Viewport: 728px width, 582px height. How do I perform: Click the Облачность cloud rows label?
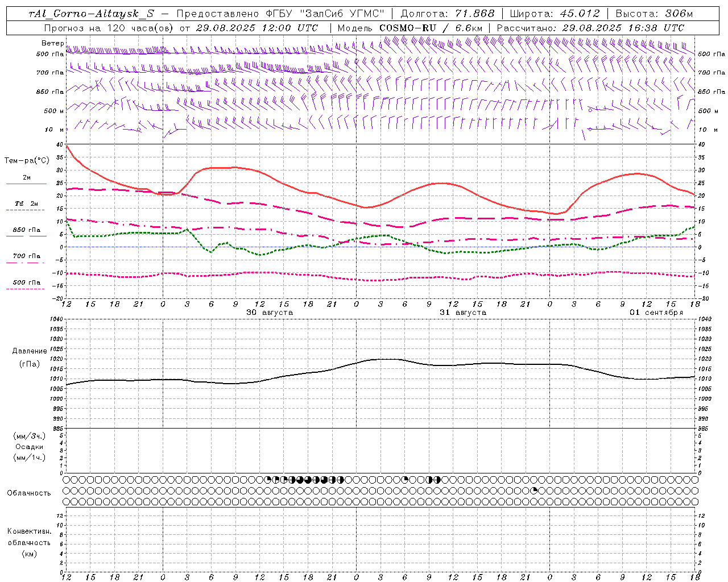click(29, 493)
